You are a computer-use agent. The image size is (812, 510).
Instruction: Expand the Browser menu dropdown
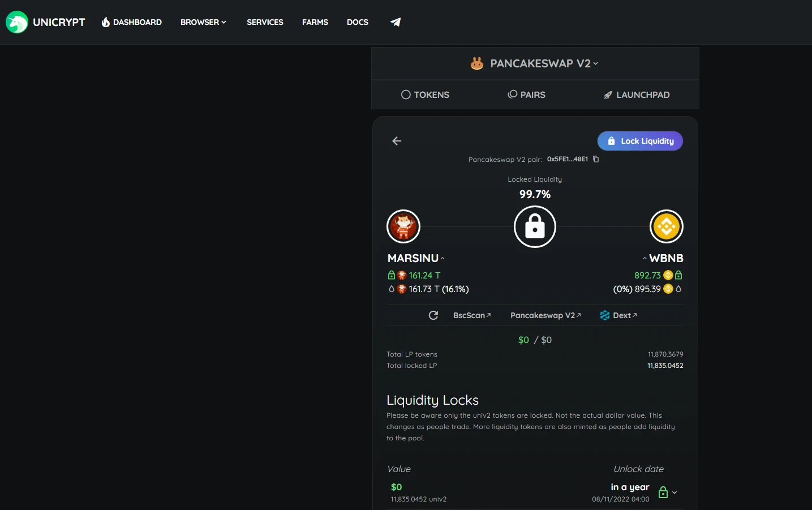[x=203, y=22]
